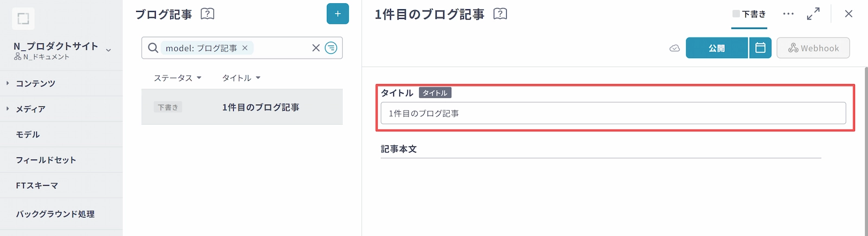The width and height of the screenshot is (868, 236).
Task: Open the search filter options icon
Action: (x=331, y=48)
